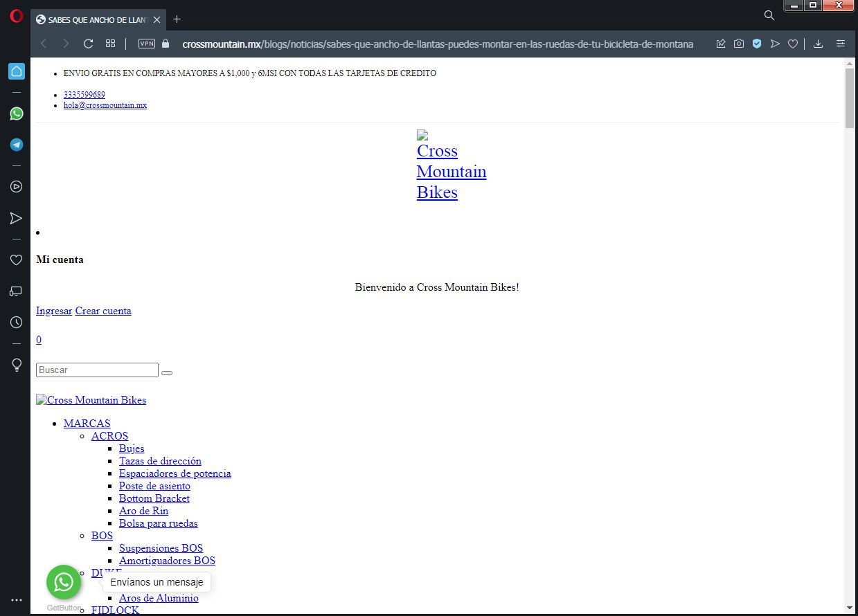This screenshot has width=858, height=616.
Task: Open the MARCAS menu link
Action: pos(87,424)
